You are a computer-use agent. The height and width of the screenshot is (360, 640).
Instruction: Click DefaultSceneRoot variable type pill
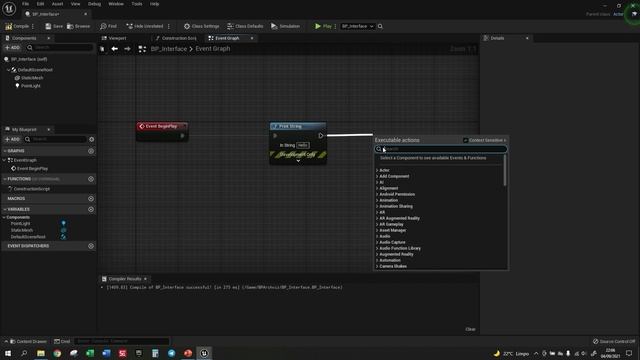click(63, 237)
